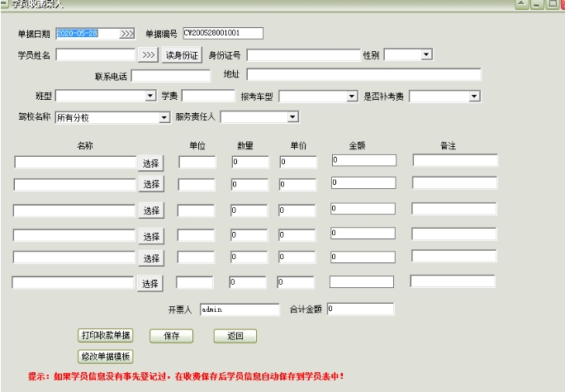Click the 读身份证 button

click(182, 55)
